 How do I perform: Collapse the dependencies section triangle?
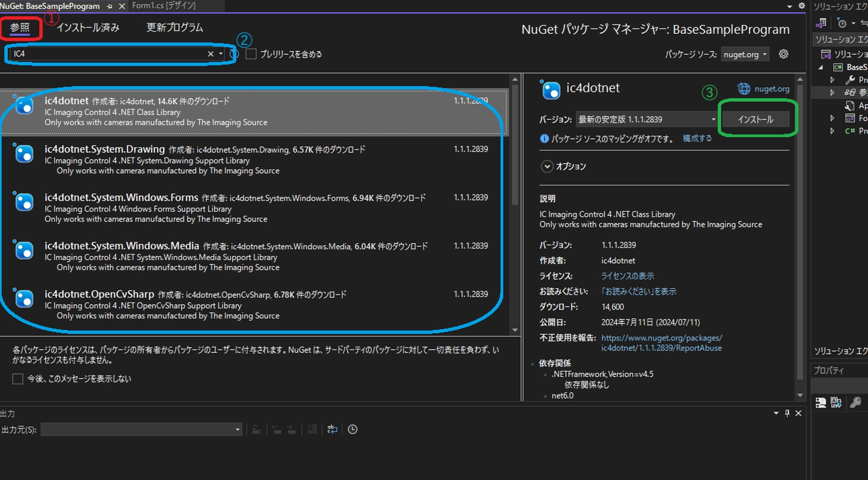coord(532,363)
